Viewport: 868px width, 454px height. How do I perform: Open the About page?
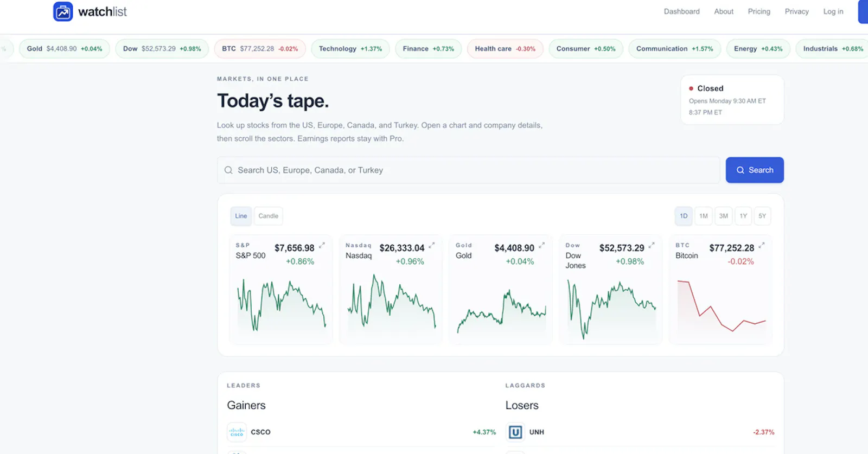click(x=724, y=11)
